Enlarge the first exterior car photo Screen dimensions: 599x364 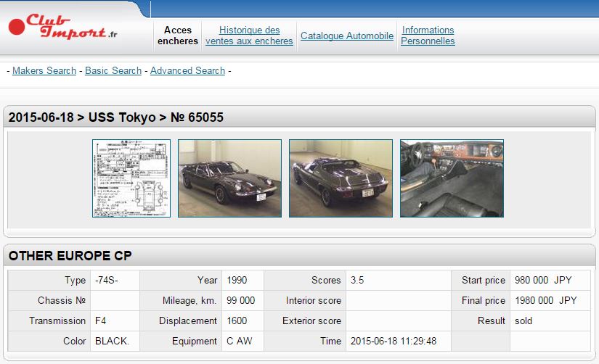click(229, 178)
